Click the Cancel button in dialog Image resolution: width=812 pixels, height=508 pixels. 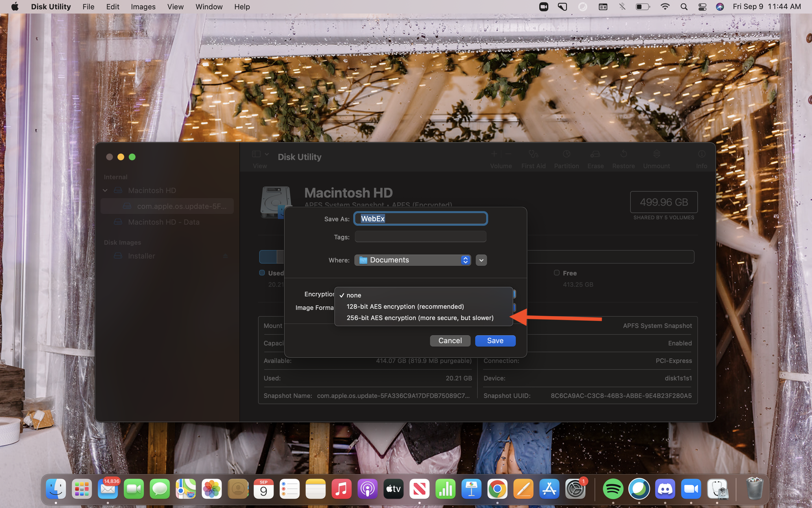tap(450, 340)
